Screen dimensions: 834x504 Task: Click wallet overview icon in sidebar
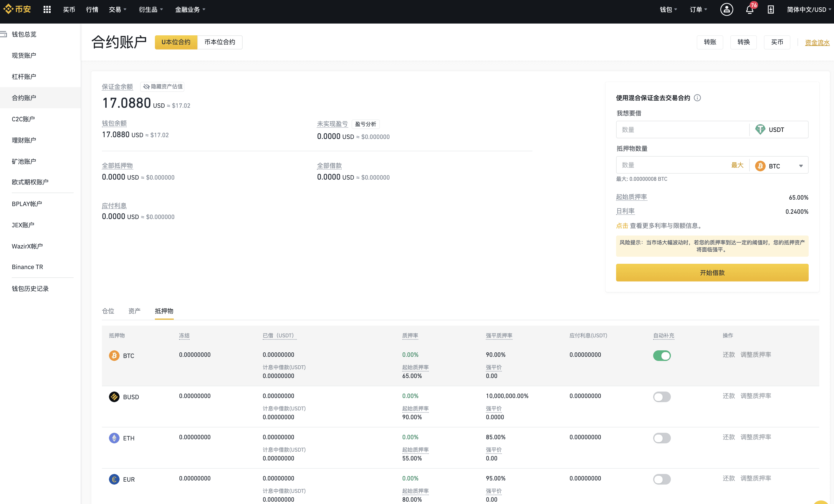click(x=3, y=34)
